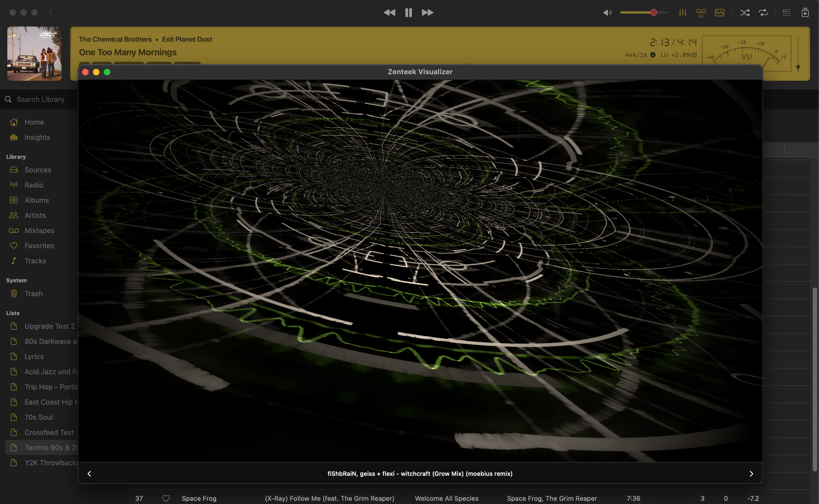The height and width of the screenshot is (504, 819).
Task: Open the waveform analyzer icon
Action: tap(719, 13)
